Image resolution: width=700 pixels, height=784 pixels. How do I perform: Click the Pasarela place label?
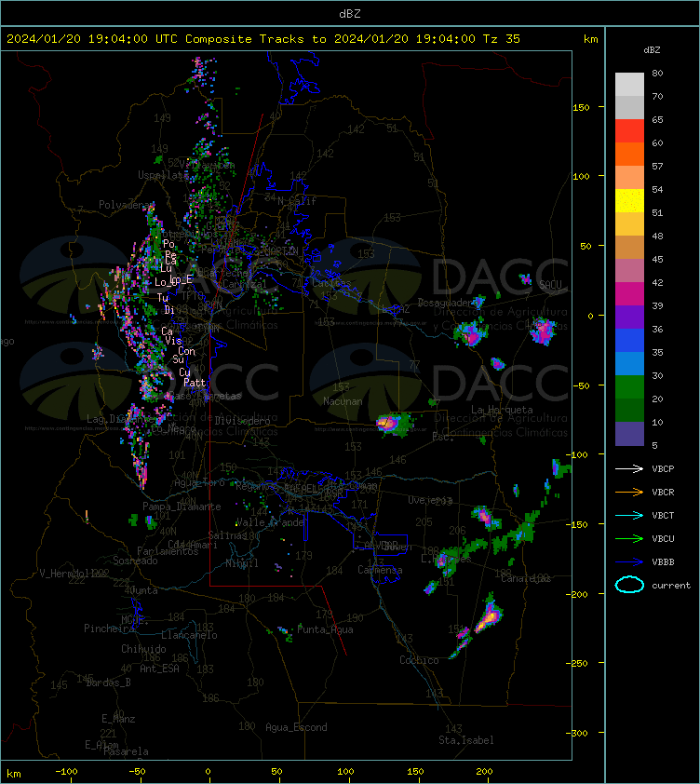(126, 751)
